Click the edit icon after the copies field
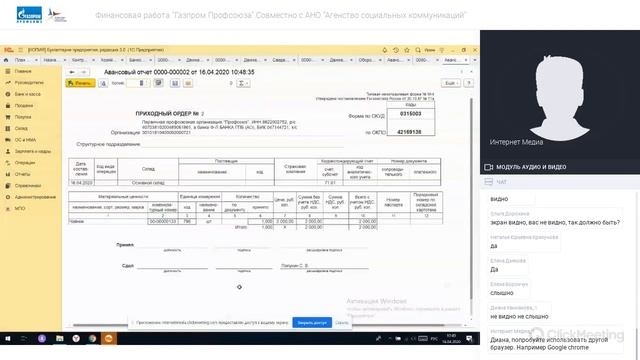 (158, 83)
